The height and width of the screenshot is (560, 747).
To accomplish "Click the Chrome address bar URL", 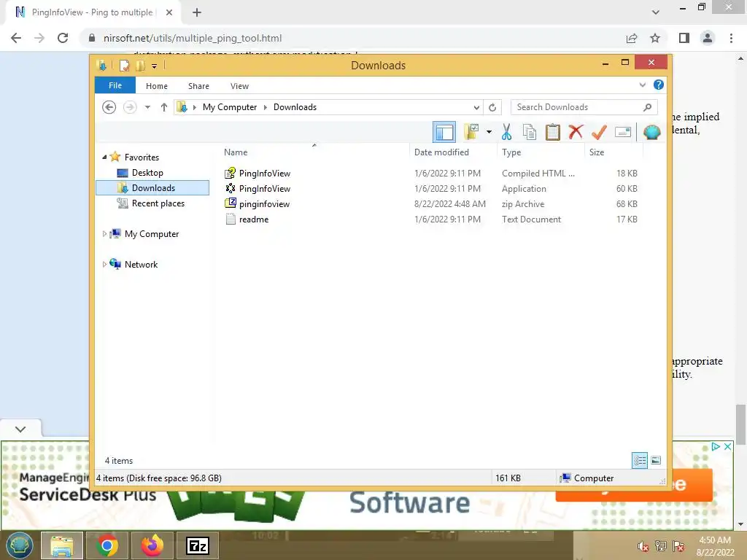I will pos(193,38).
